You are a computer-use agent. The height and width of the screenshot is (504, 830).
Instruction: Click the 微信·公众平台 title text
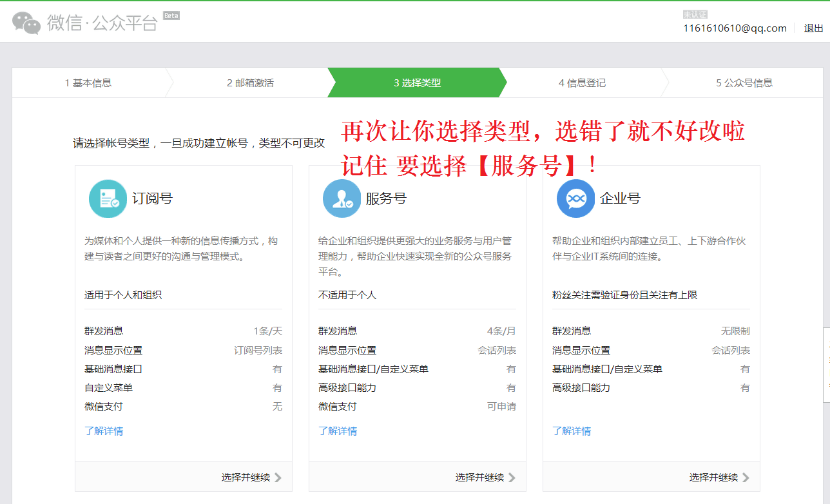[x=102, y=23]
